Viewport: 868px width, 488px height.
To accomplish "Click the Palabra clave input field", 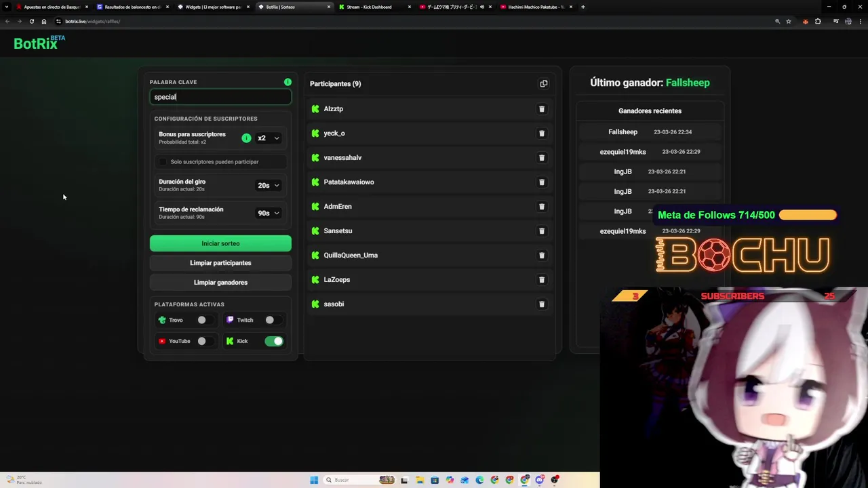I will 220,97.
